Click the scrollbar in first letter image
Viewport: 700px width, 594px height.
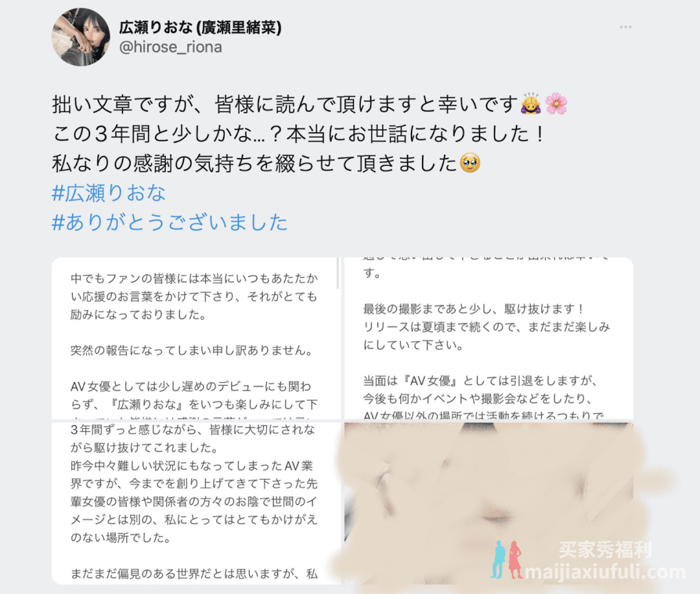[x=338, y=273]
